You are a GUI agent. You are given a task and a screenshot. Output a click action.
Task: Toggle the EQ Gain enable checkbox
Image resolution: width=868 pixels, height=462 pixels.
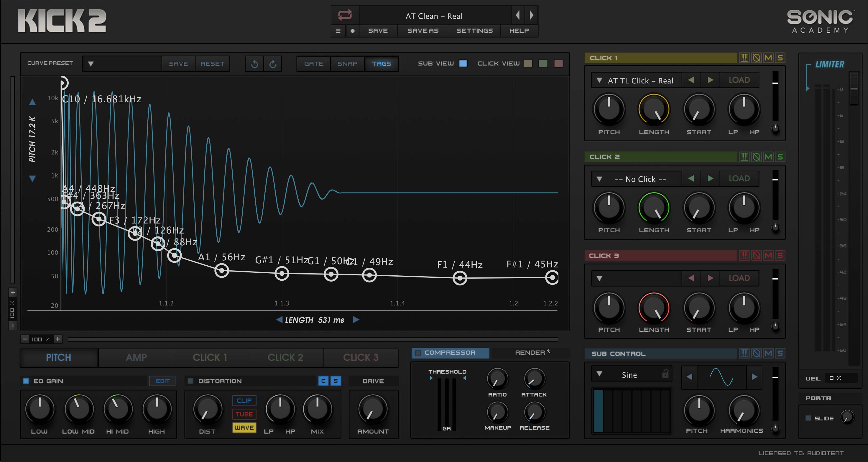(26, 381)
